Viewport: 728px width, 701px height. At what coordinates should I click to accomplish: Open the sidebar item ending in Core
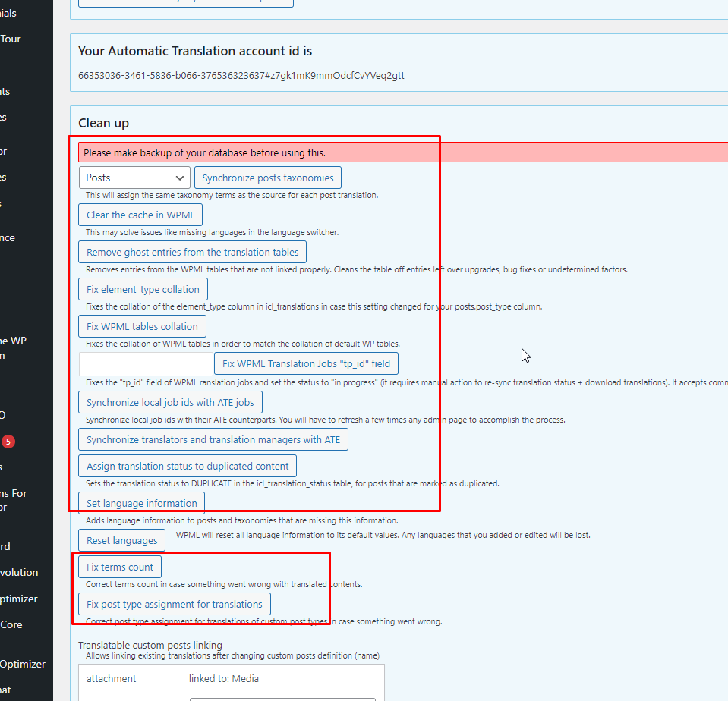point(11,624)
